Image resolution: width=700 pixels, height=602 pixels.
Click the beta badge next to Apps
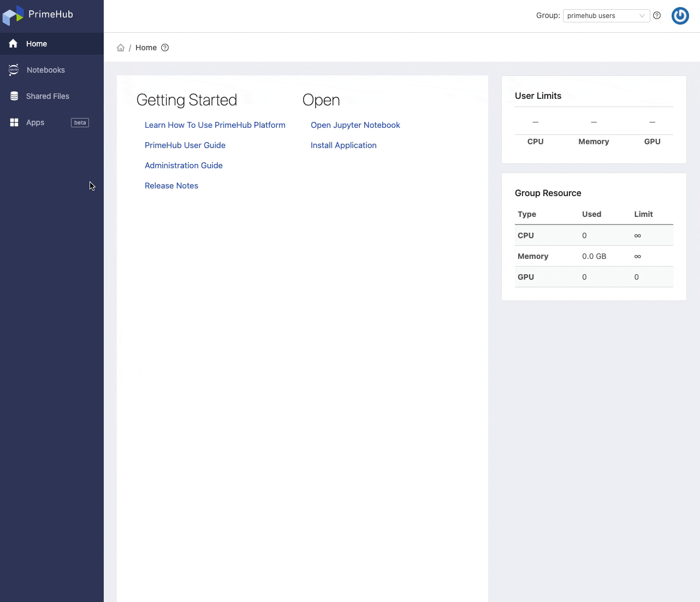click(80, 122)
